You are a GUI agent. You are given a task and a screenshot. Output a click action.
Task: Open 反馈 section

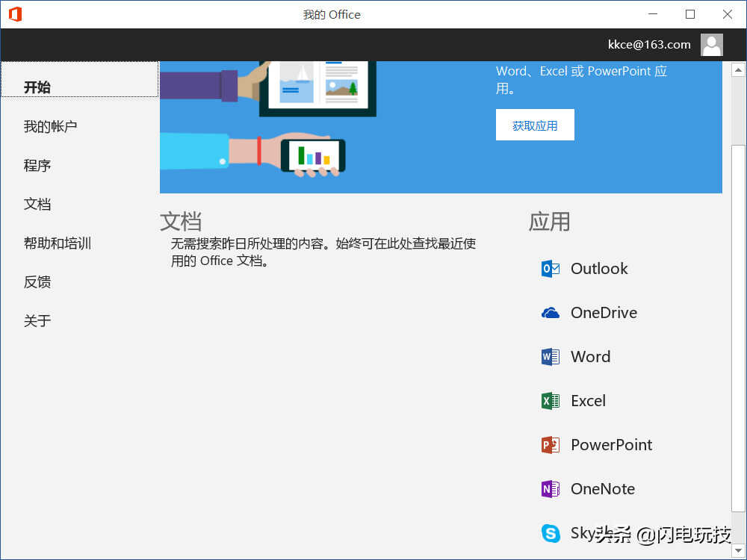37,282
